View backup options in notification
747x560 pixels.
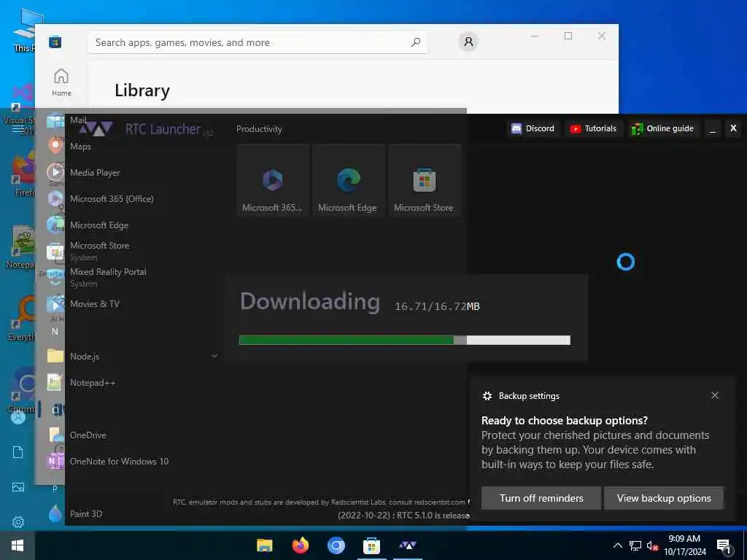(x=664, y=498)
